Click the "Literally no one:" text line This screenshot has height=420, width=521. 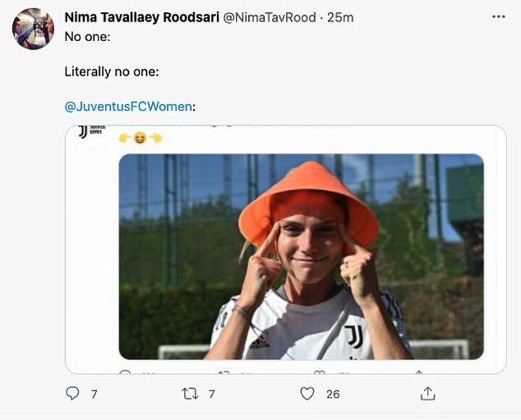click(x=112, y=72)
